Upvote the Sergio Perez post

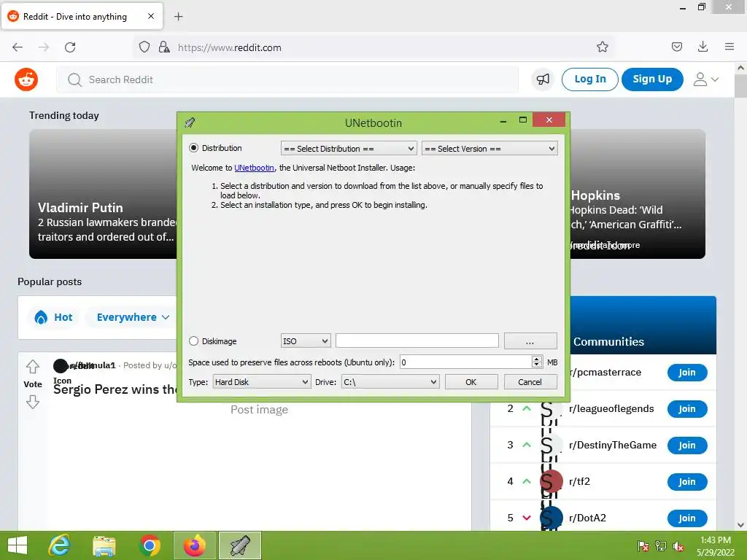coord(33,367)
